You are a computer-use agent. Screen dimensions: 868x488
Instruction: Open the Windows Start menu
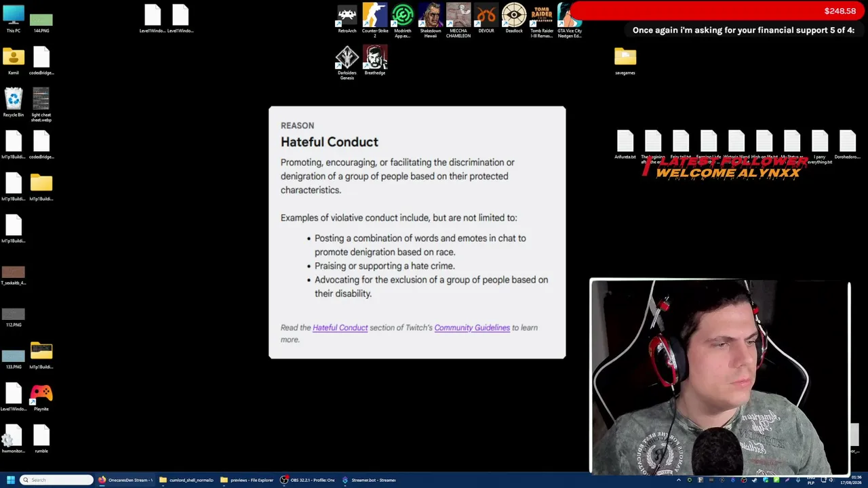coord(10,480)
